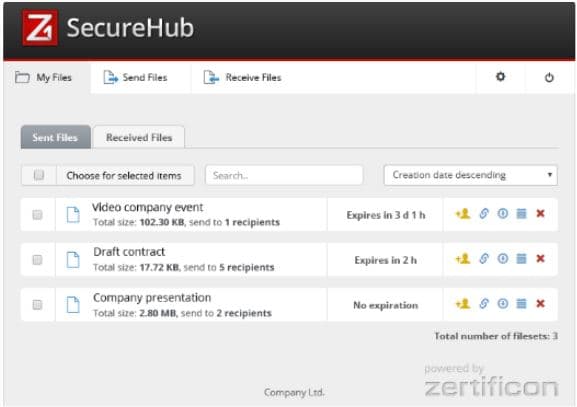Screen dimensions: 577x407
Task: Click 'Total size: 17.72 KB' details line
Action: [x=184, y=267]
